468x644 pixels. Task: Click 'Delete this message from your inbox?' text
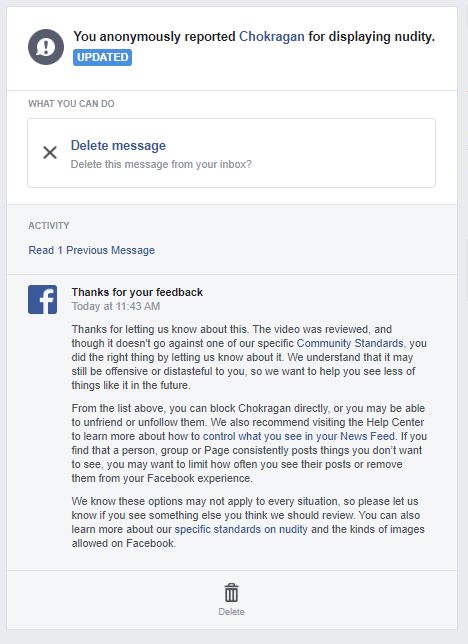161,164
